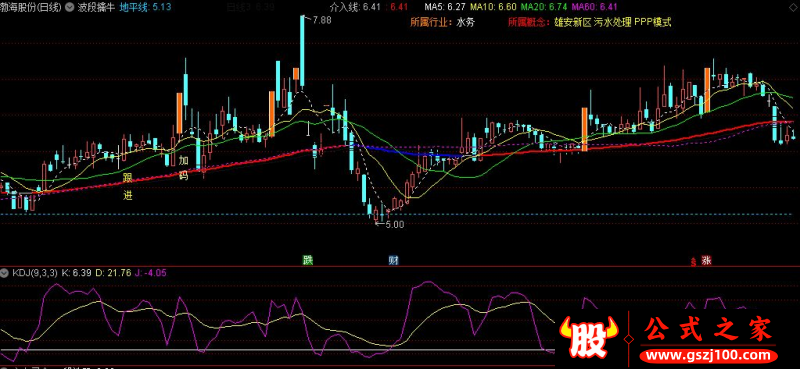Click the 5.00 low price marker
Screen dimensions: 800x369
click(394, 224)
